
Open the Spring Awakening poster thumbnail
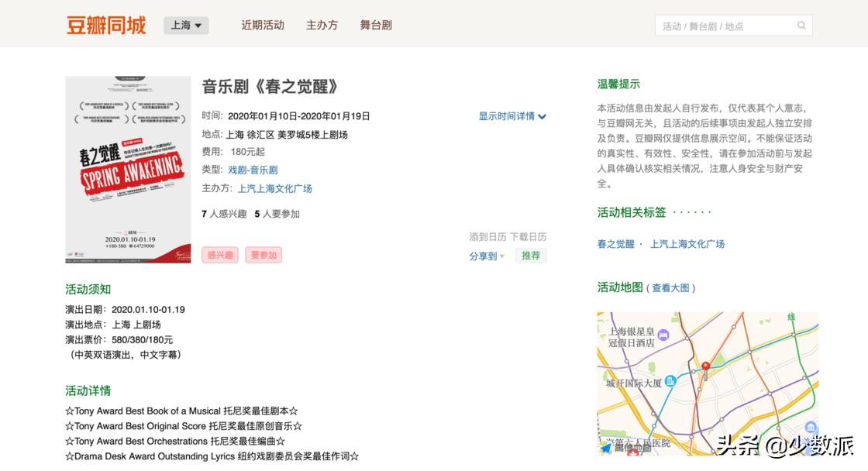[x=128, y=170]
